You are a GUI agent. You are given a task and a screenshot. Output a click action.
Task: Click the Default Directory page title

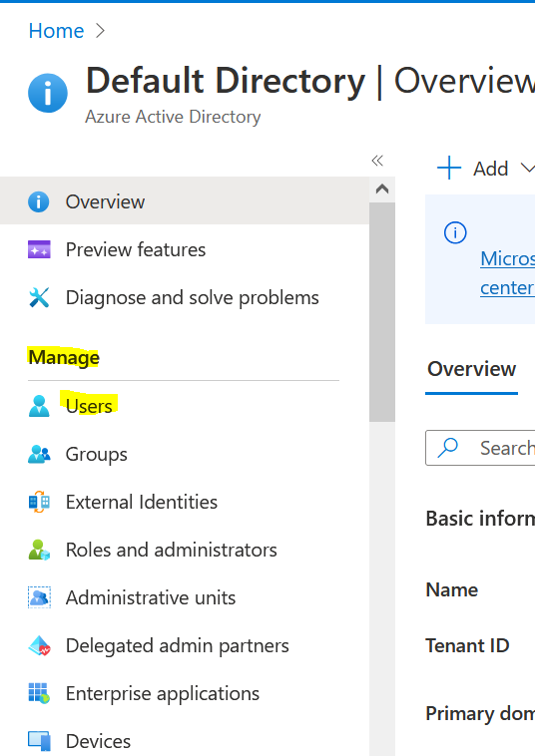226,81
